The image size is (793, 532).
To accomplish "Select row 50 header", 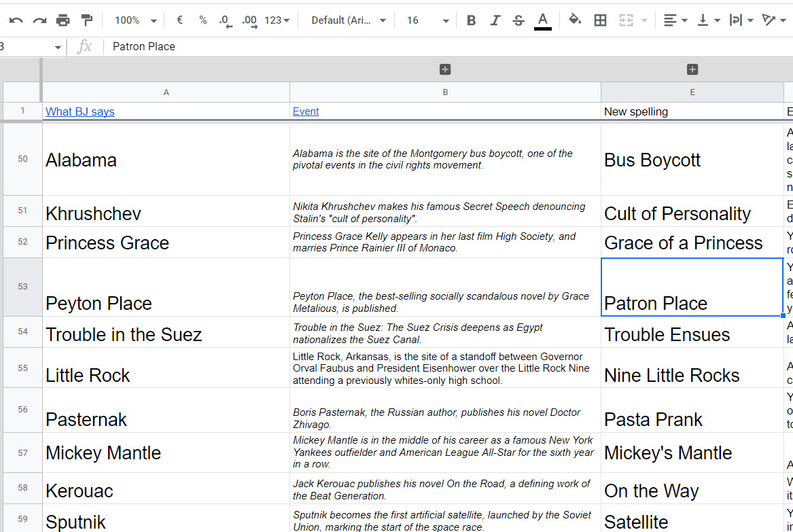I will (x=22, y=159).
